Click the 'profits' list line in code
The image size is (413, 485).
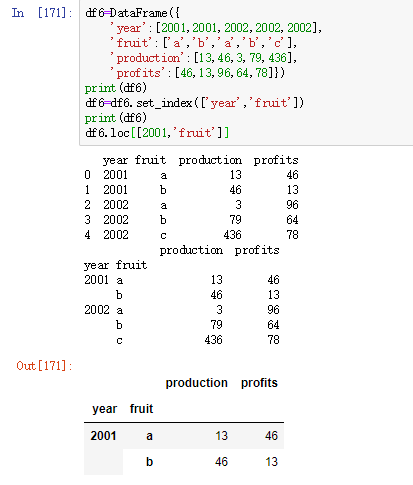[x=197, y=73]
